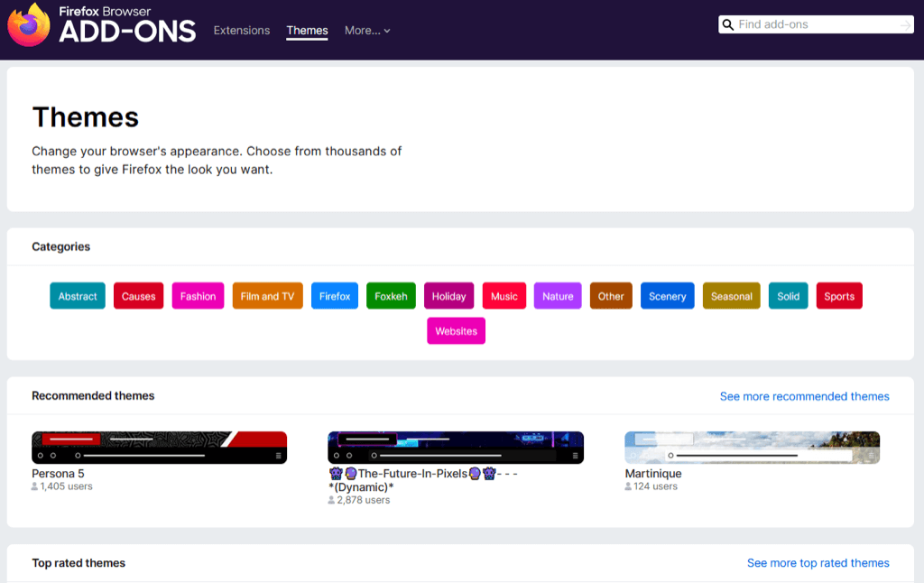
Task: View the Martinique theme preview
Action: [x=752, y=448]
